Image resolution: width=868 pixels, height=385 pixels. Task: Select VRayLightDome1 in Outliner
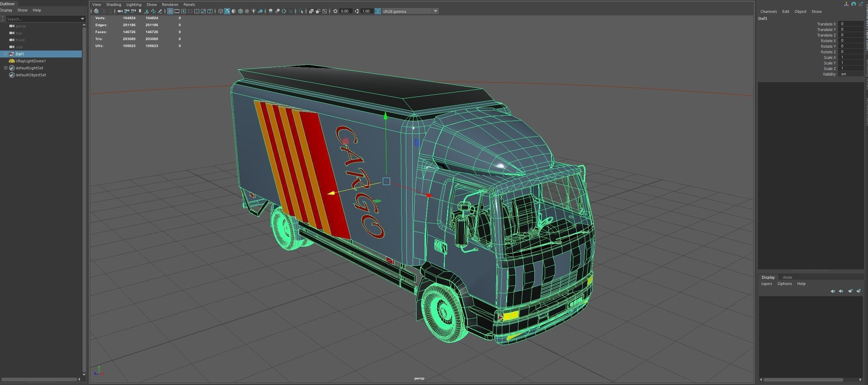click(x=31, y=61)
